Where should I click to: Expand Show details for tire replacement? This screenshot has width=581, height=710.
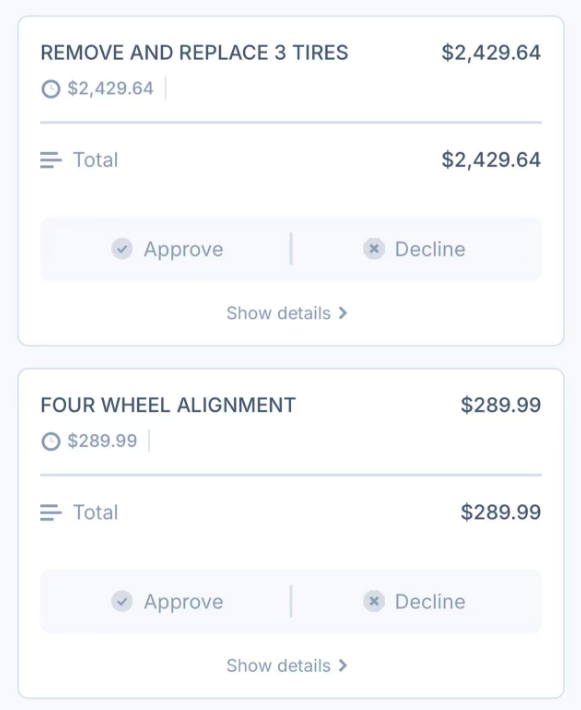287,313
